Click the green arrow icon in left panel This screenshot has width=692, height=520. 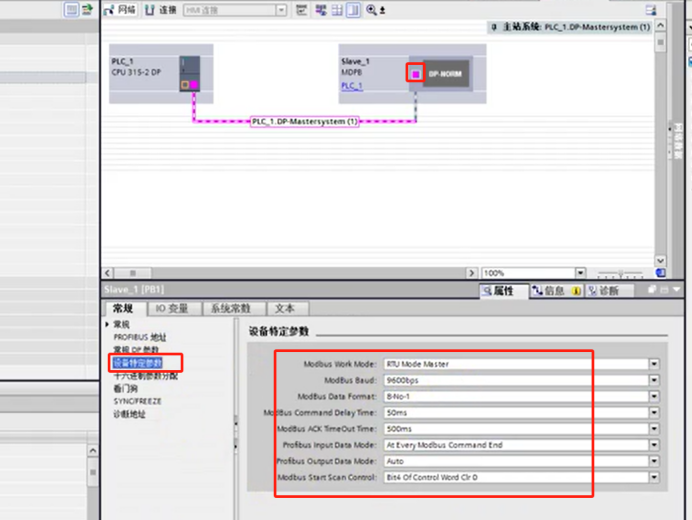coord(87,9)
